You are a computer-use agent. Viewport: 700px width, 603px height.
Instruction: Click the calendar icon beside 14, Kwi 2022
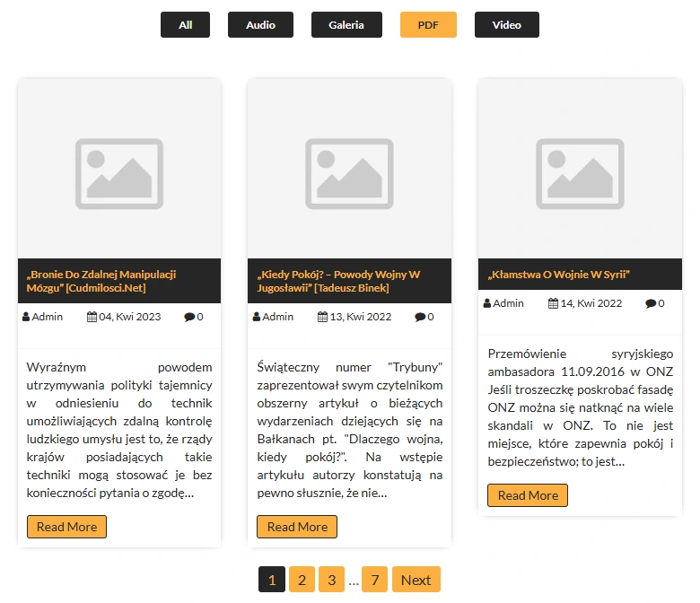553,303
